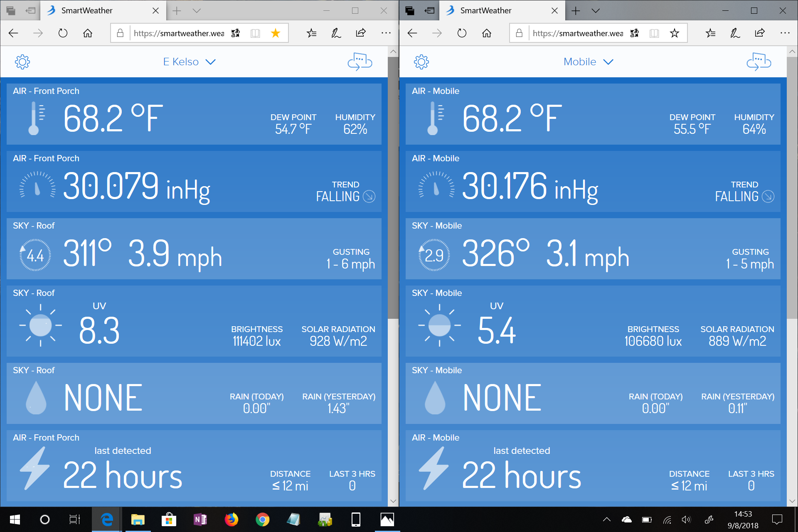Refresh the left browser page
The height and width of the screenshot is (532, 798).
coord(63,33)
